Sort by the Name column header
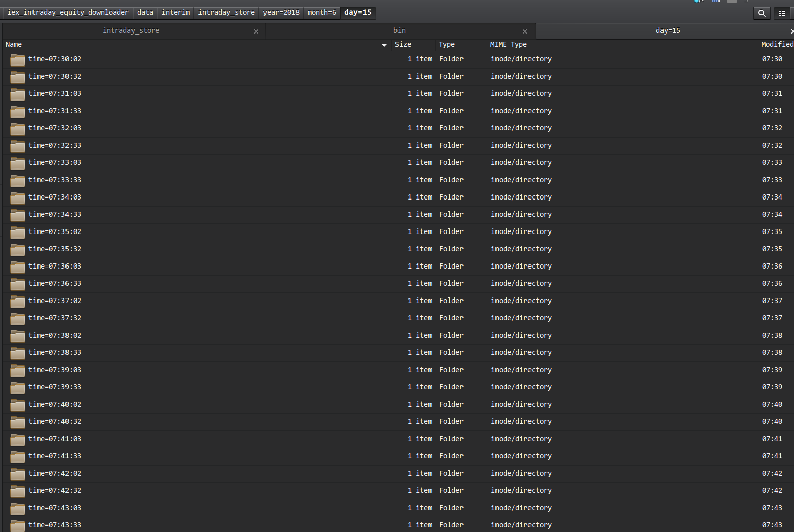Image resolution: width=794 pixels, height=532 pixels. coord(14,45)
